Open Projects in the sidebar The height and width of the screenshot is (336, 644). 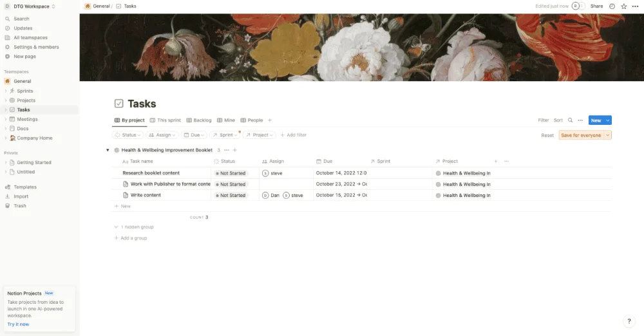coord(26,100)
